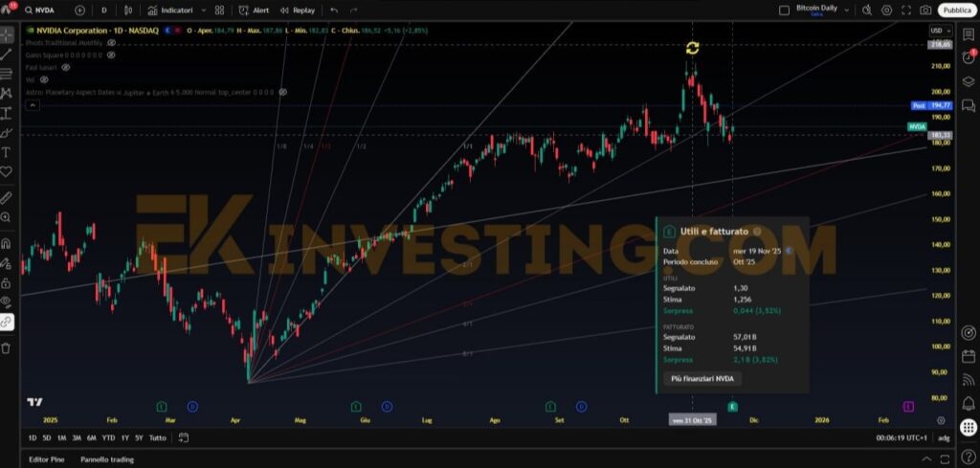Open the Pannello trading tab
Viewport: 980px width, 468px height.
107,459
